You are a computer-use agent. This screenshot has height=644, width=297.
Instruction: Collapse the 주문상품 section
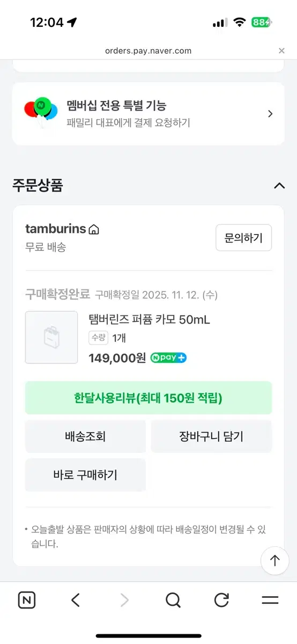(279, 186)
